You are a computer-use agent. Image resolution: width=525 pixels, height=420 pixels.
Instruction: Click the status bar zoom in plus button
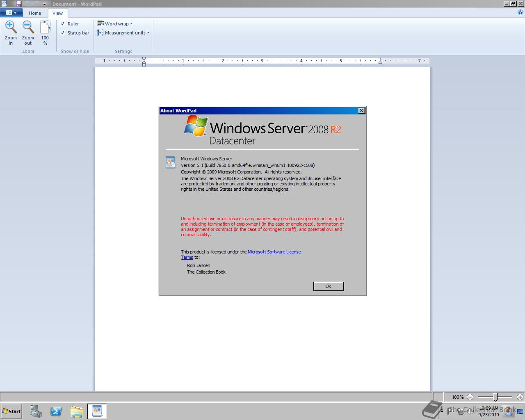point(520,397)
